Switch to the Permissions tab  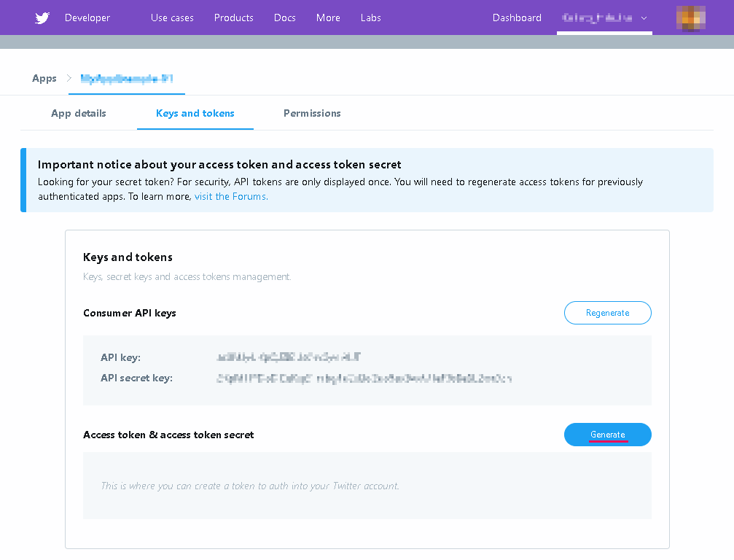click(312, 113)
